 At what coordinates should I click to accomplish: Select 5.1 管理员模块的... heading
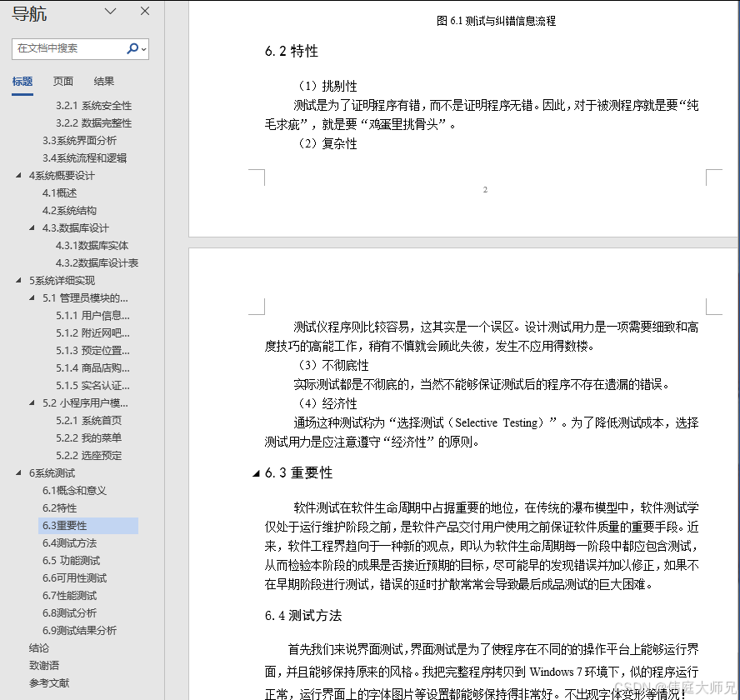(85, 297)
